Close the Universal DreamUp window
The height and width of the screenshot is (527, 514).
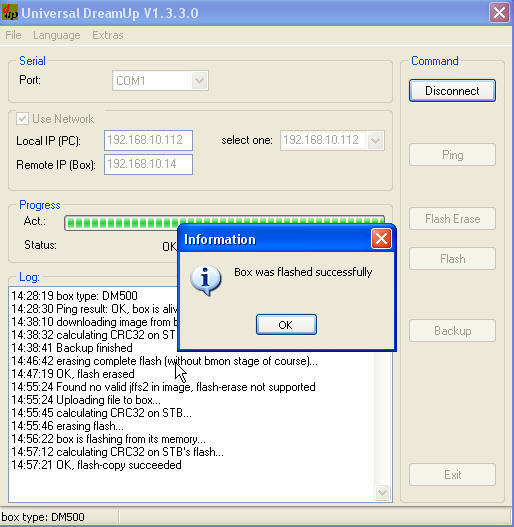tap(499, 13)
